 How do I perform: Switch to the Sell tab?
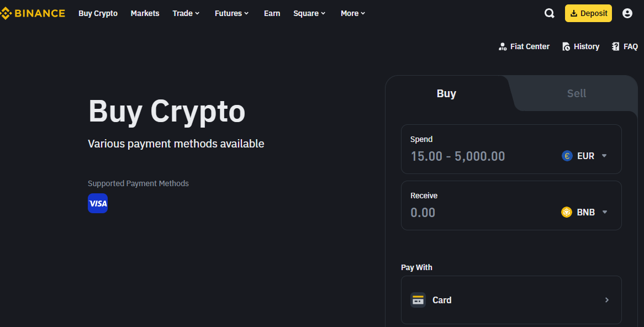coord(577,94)
